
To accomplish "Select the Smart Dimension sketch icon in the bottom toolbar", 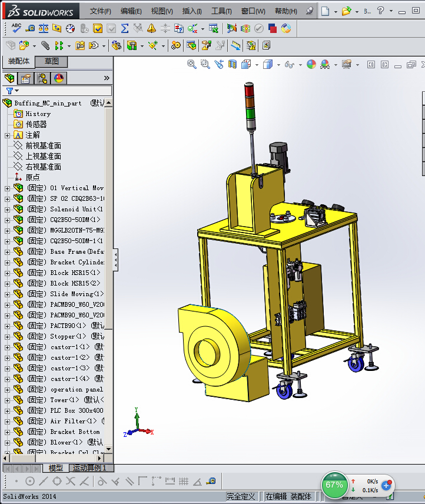I will click(170, 481).
